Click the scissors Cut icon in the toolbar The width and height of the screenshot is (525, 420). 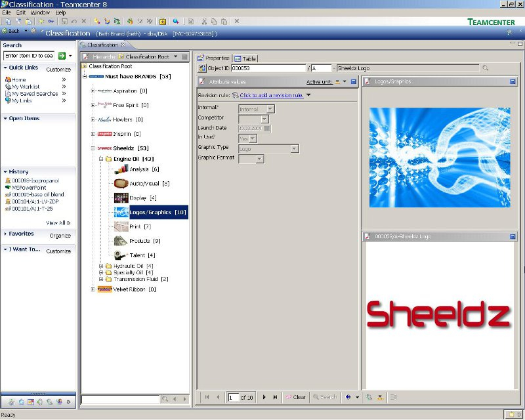pyautogui.click(x=204, y=22)
